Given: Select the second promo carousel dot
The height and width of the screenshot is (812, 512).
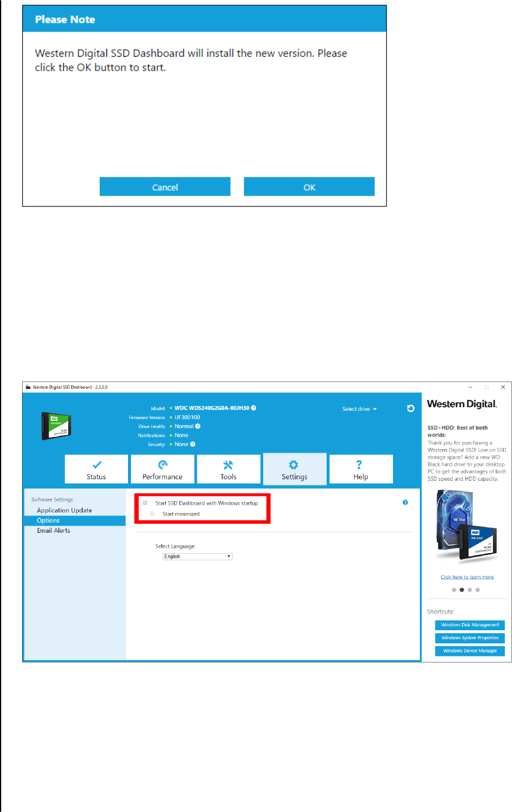Looking at the screenshot, I should click(462, 590).
